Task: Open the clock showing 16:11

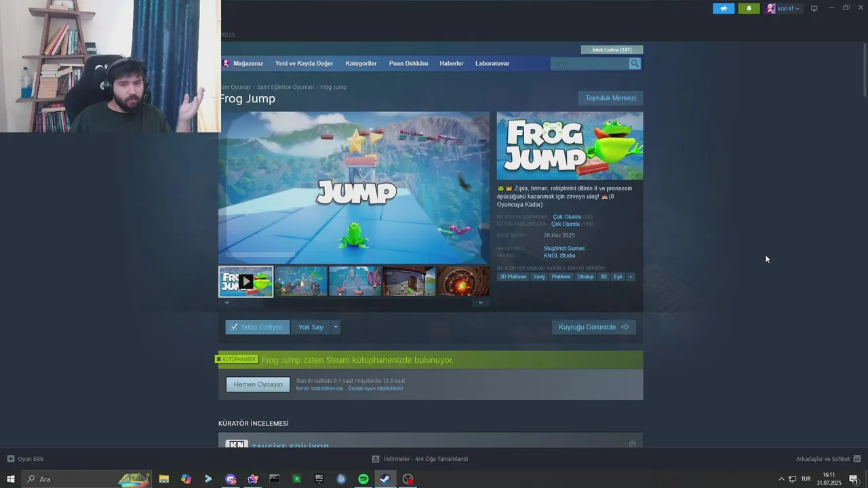Action: tap(829, 479)
